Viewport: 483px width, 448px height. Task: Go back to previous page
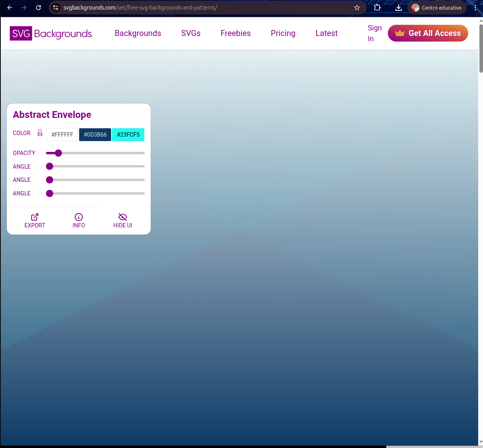pyautogui.click(x=10, y=8)
